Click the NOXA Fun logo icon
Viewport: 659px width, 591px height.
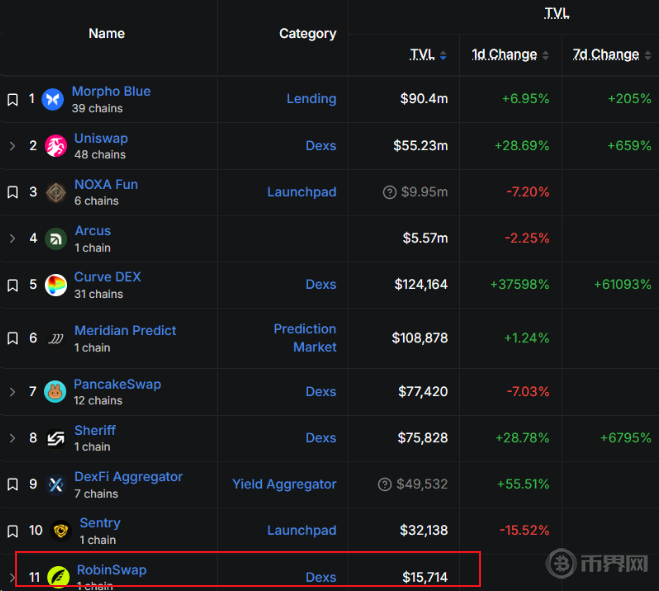tap(56, 193)
